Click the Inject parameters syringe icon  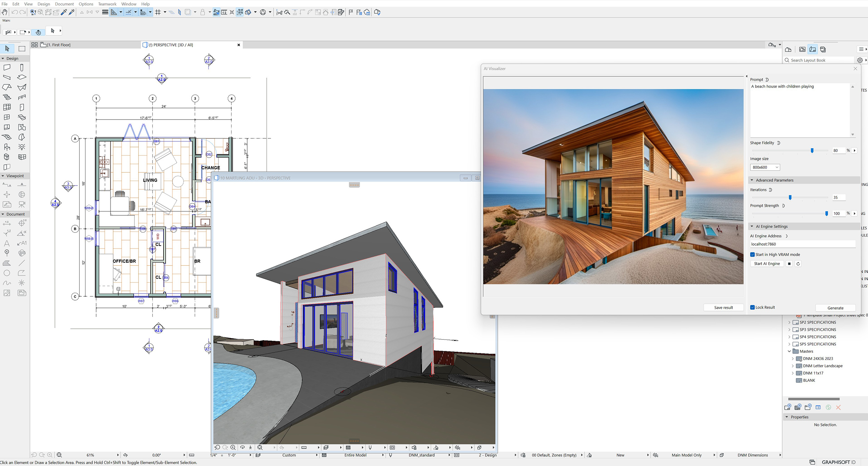72,12
